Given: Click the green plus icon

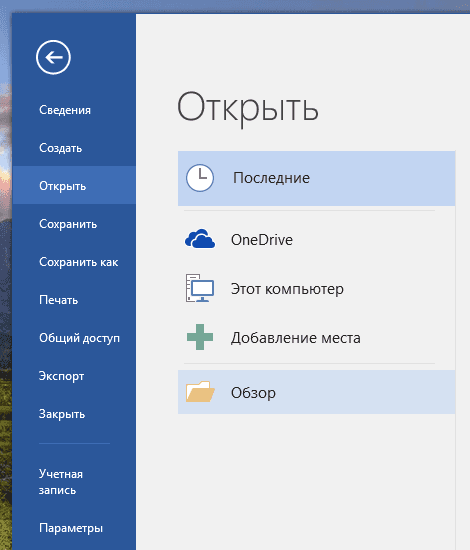Looking at the screenshot, I should click(200, 337).
